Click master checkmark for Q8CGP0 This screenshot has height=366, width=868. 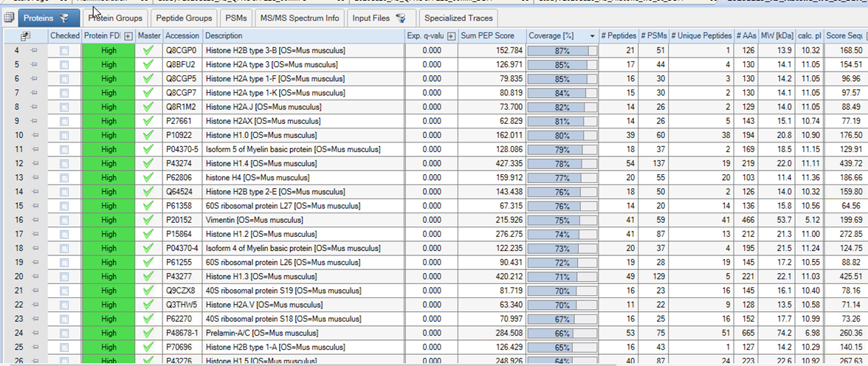[148, 51]
